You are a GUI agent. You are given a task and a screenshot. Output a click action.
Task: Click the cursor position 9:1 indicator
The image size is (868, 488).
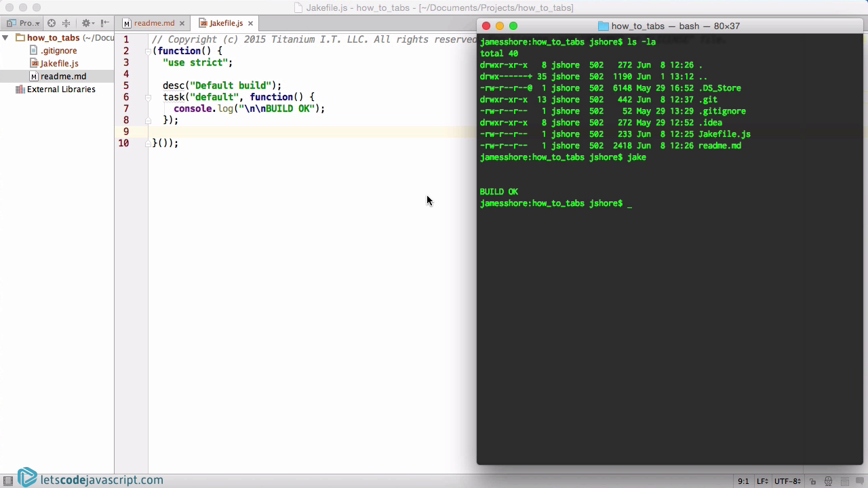[743, 481]
